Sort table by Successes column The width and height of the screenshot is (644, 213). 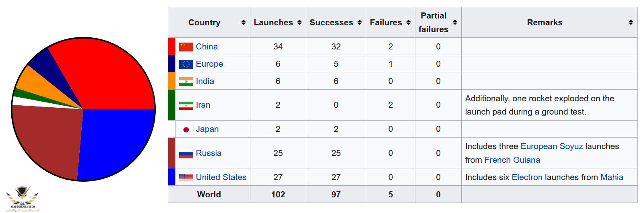click(x=359, y=23)
